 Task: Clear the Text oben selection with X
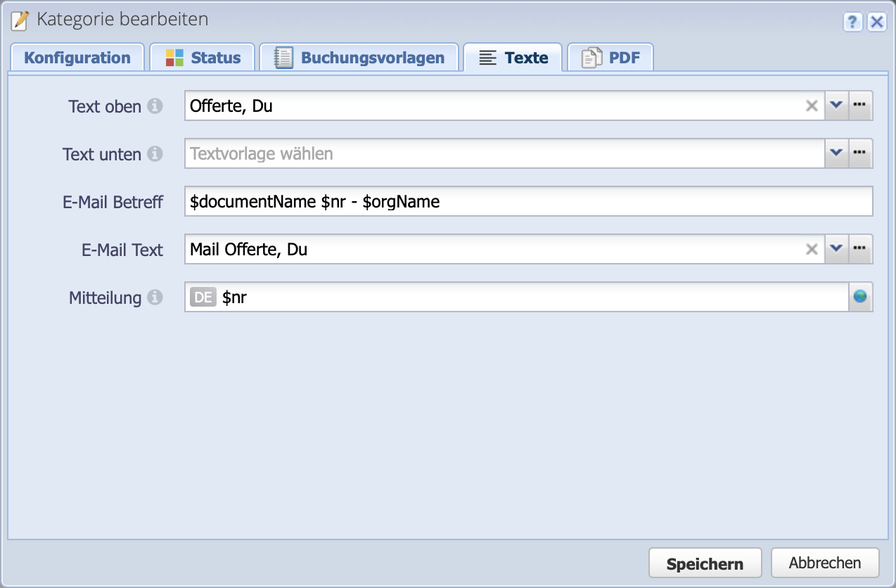pos(812,106)
